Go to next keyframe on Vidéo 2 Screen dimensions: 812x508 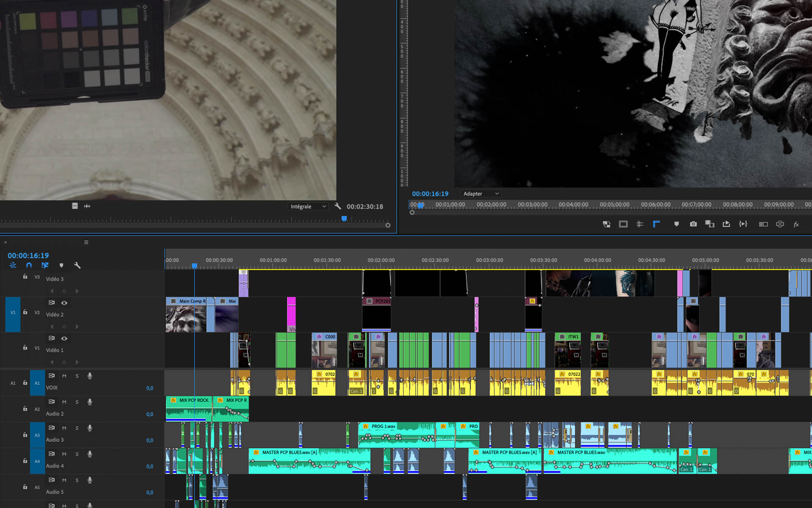pos(77,327)
